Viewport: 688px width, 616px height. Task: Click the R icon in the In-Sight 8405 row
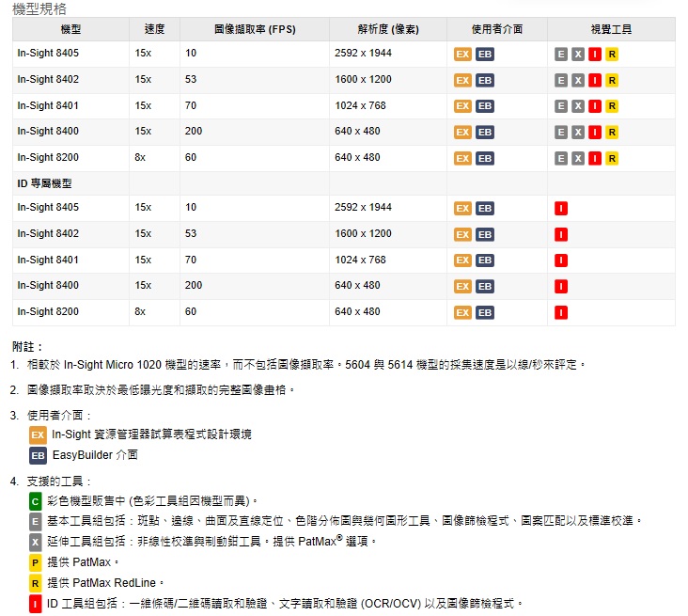click(x=612, y=54)
